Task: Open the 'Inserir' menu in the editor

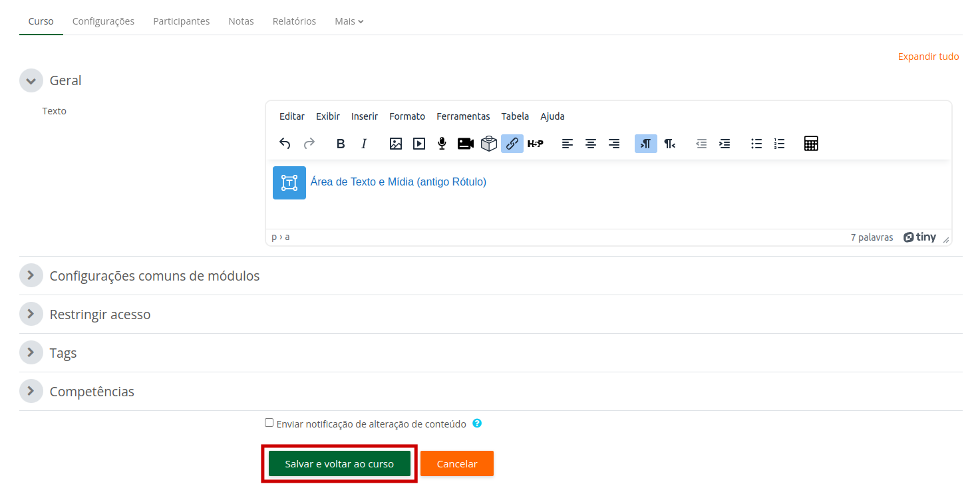Action: click(364, 116)
